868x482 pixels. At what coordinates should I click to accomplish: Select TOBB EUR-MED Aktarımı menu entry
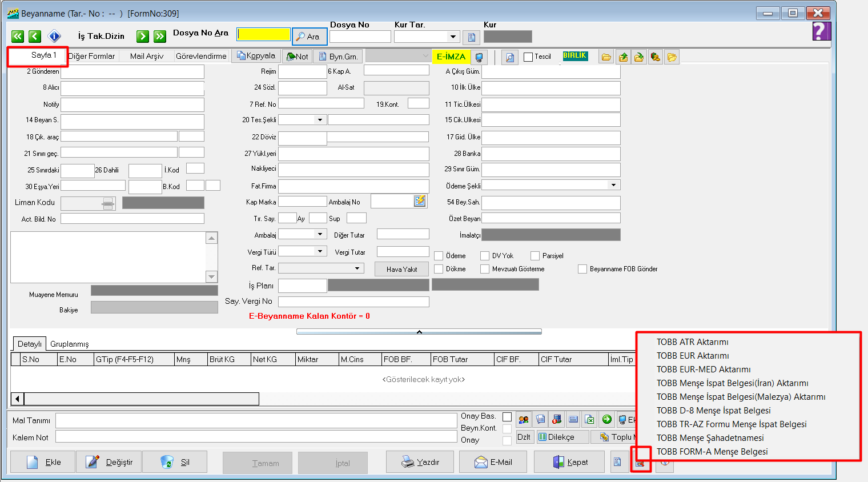coord(704,369)
